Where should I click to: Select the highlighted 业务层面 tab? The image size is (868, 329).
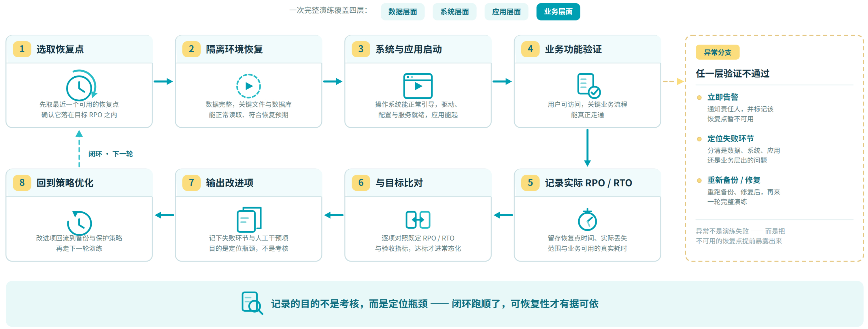[558, 12]
